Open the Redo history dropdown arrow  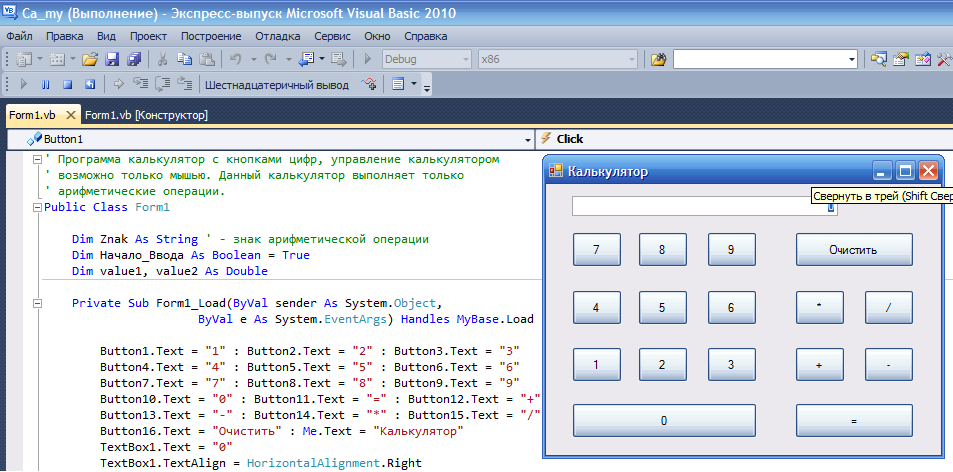click(288, 60)
